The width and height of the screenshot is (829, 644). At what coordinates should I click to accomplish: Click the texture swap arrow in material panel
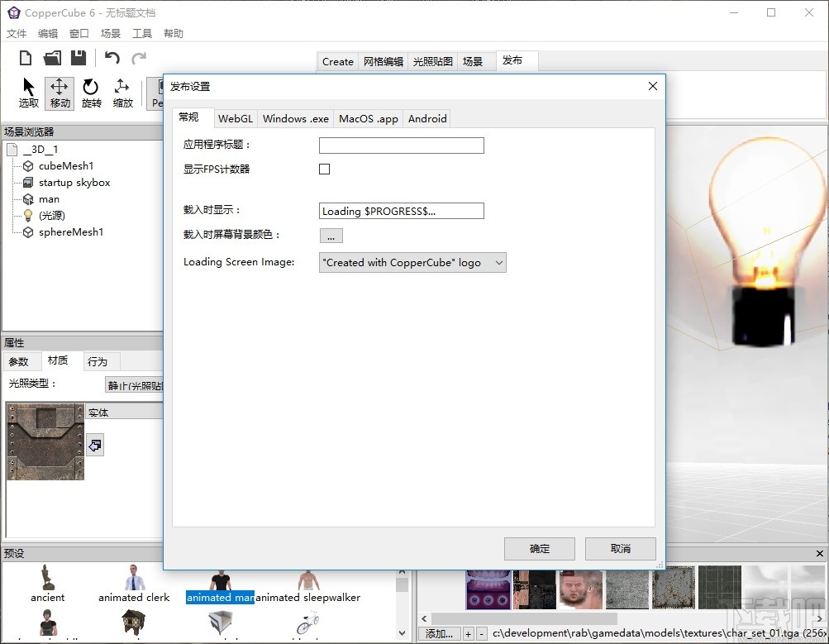(94, 445)
